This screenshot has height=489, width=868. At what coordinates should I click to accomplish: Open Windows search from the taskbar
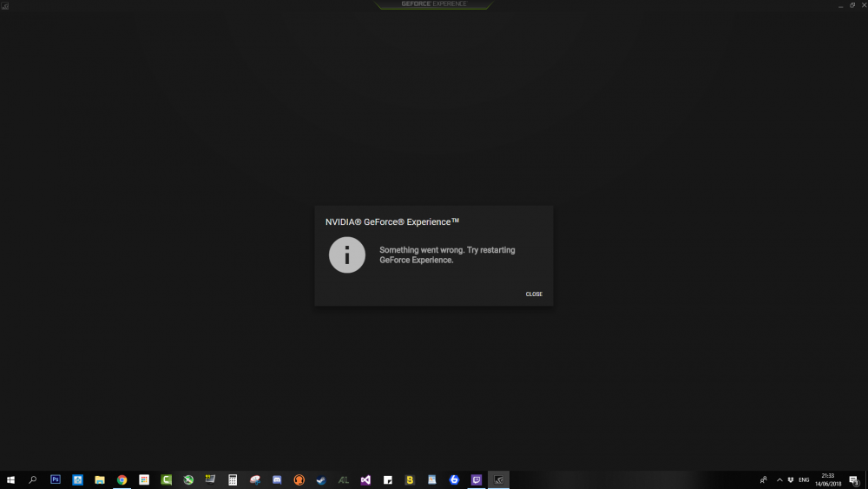click(33, 479)
